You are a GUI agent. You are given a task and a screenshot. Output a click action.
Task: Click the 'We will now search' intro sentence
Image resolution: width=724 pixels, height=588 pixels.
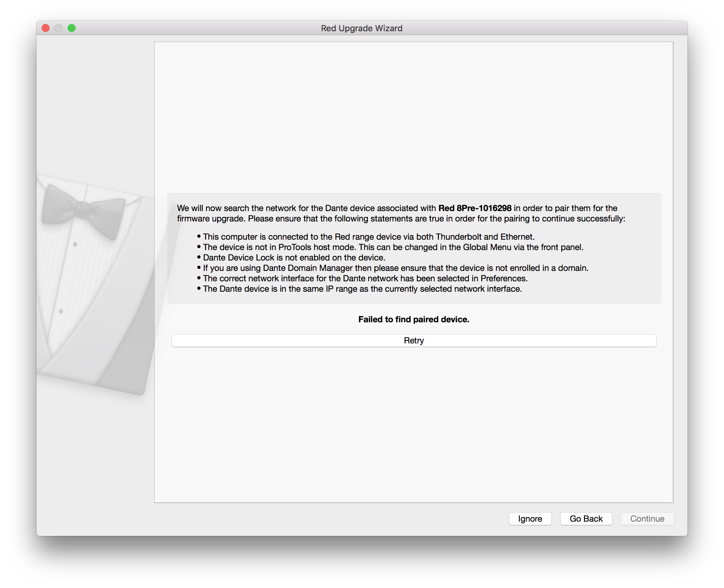click(307, 208)
